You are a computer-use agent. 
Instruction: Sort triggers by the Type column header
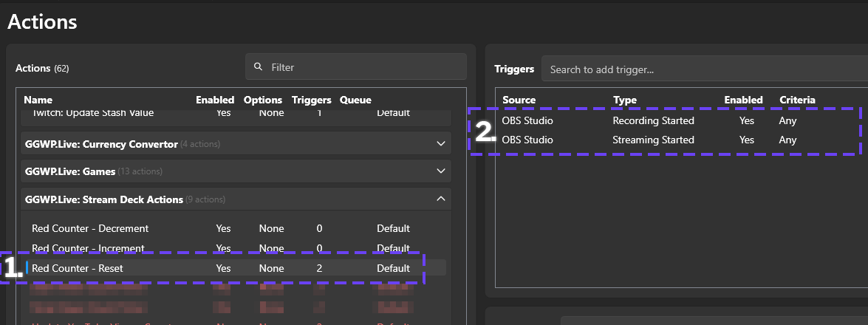point(624,100)
